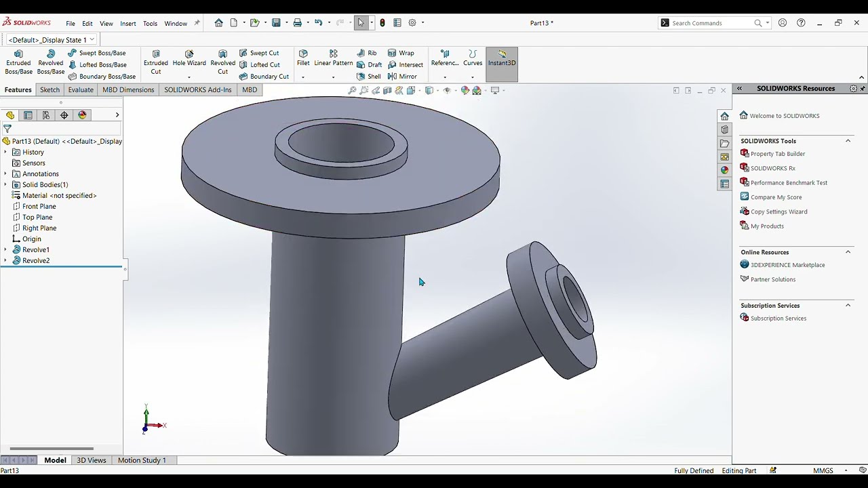This screenshot has width=868, height=488.
Task: Switch to the Evaluate tab
Action: (81, 89)
